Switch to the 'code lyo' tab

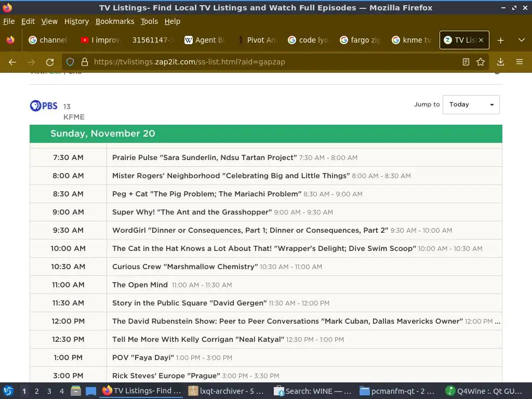tap(309, 40)
